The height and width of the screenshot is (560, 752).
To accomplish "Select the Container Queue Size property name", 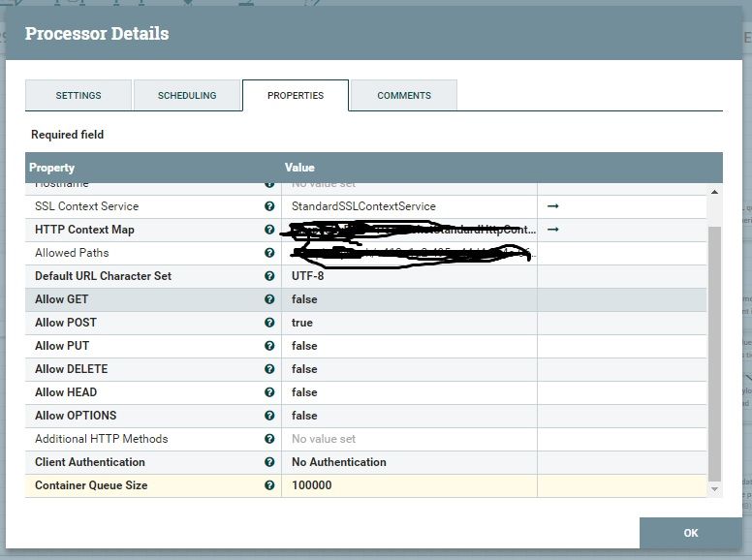I will click(91, 485).
